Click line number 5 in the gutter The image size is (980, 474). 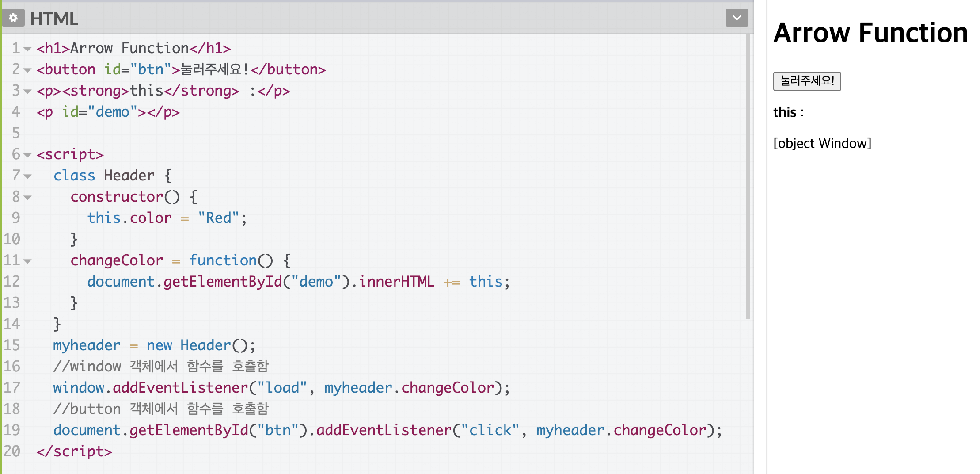(x=16, y=133)
